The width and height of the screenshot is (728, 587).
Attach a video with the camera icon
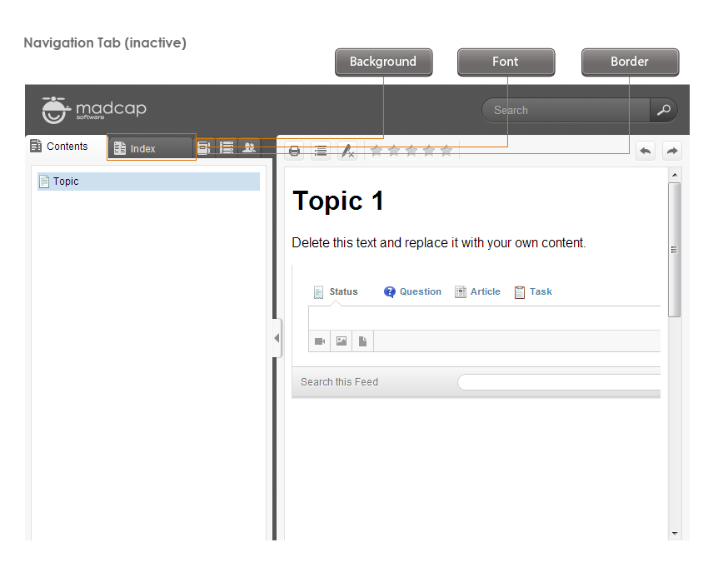pyautogui.click(x=319, y=341)
